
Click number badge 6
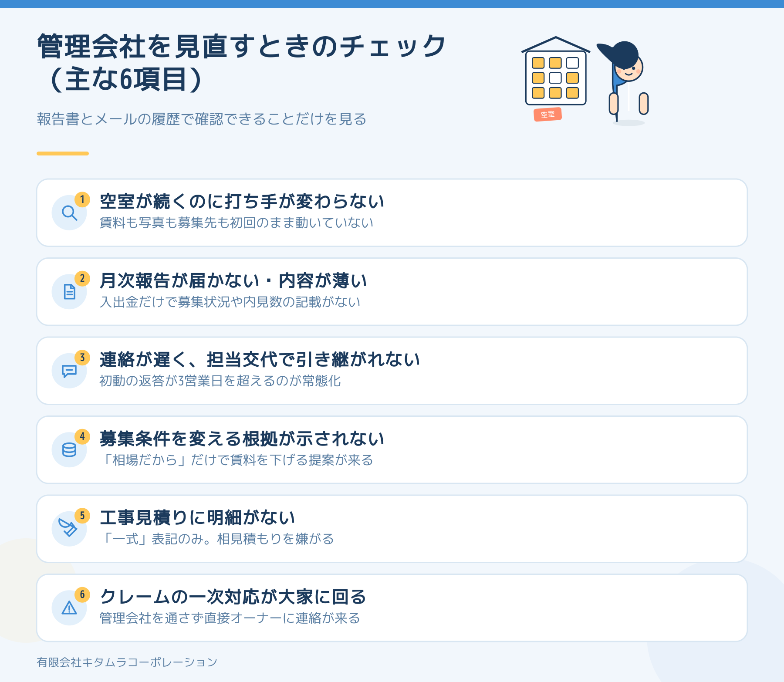(x=82, y=594)
